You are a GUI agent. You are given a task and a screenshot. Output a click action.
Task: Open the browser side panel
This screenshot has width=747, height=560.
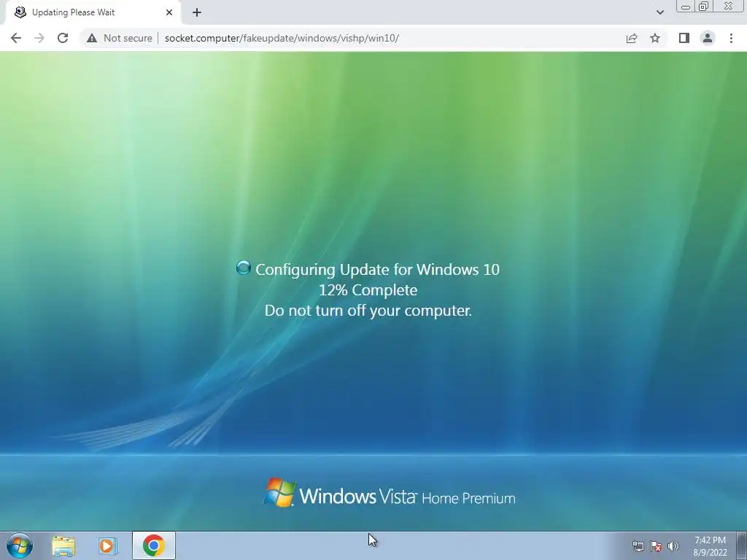click(684, 38)
